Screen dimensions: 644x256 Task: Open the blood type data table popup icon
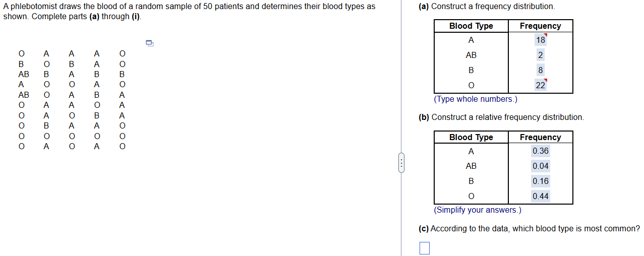click(x=149, y=43)
